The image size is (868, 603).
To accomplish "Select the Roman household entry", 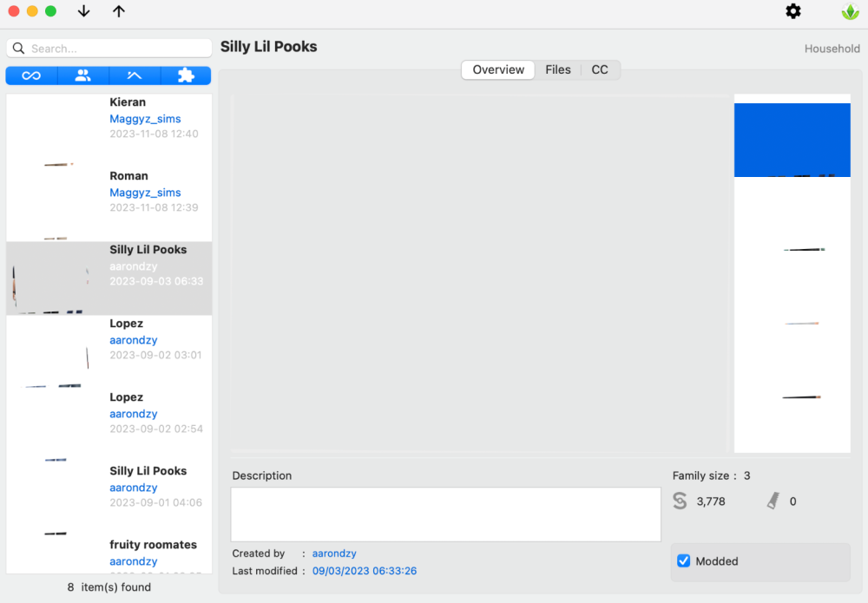I will 109,205.
